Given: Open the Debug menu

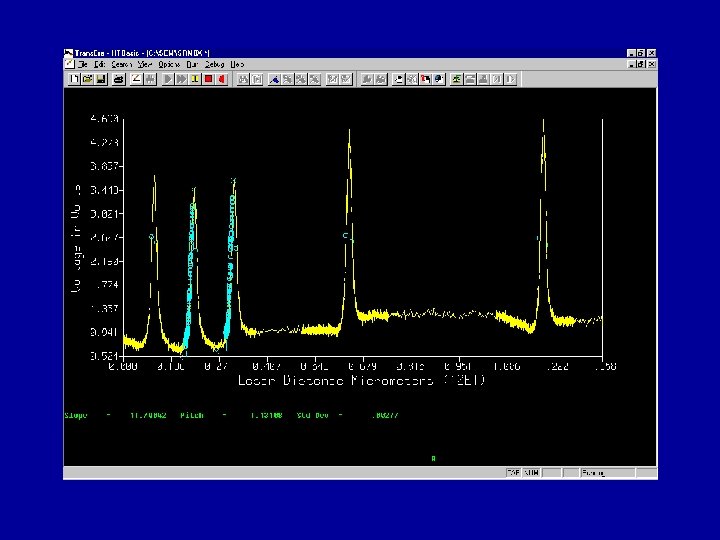Looking at the screenshot, I should coord(214,64).
